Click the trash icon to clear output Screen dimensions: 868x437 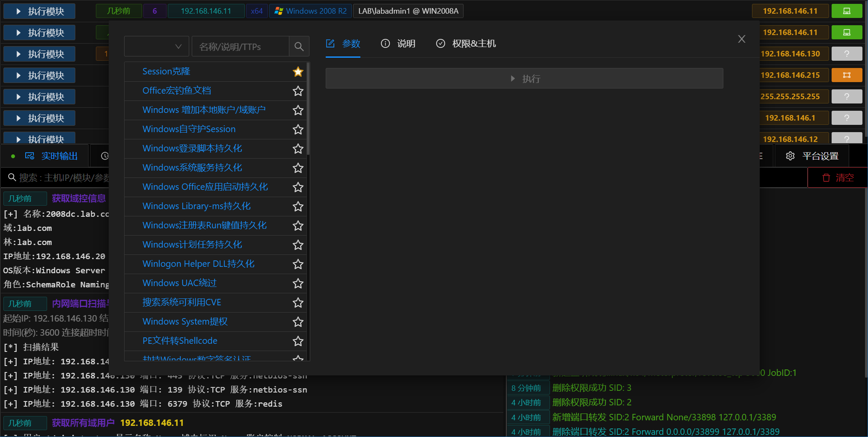(826, 178)
